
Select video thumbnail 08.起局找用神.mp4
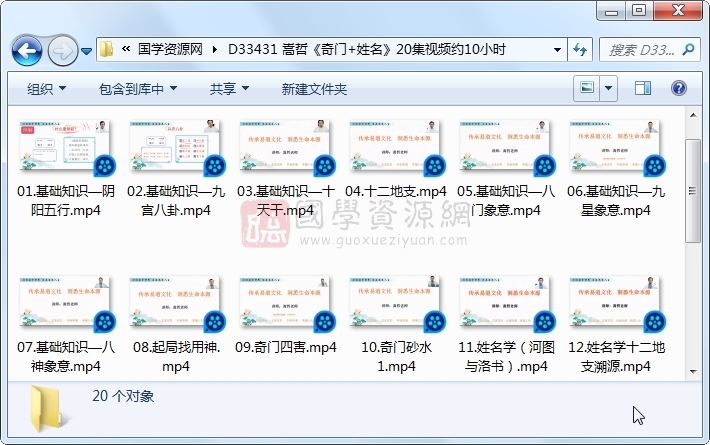click(174, 301)
